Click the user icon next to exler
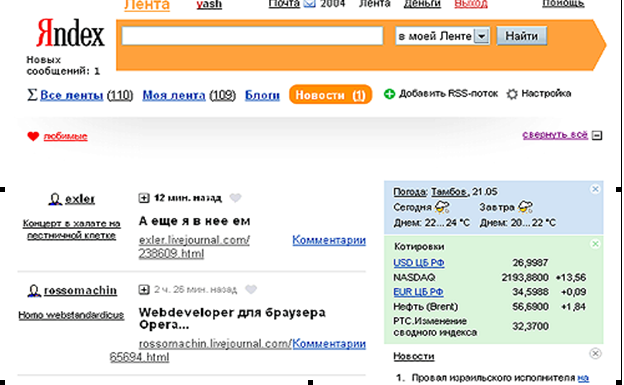 pos(55,199)
